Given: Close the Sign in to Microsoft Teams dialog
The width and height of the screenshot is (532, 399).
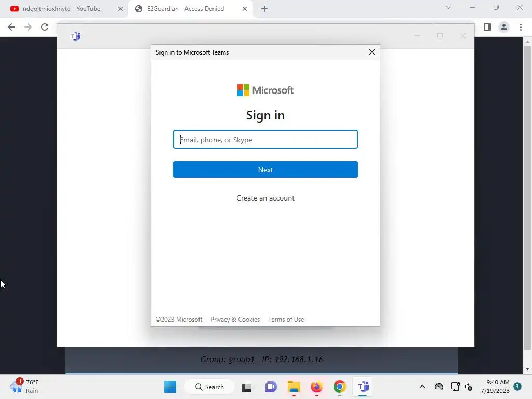Looking at the screenshot, I should point(372,52).
